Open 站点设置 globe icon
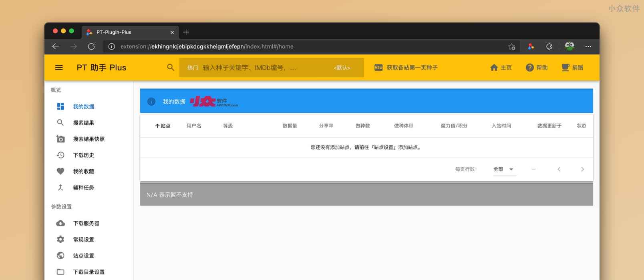Screen dimensions: 644x280 [x=60, y=256]
